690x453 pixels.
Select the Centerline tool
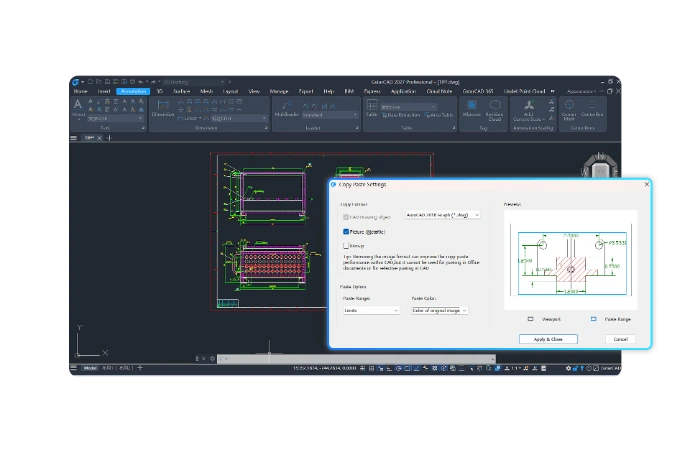point(592,108)
